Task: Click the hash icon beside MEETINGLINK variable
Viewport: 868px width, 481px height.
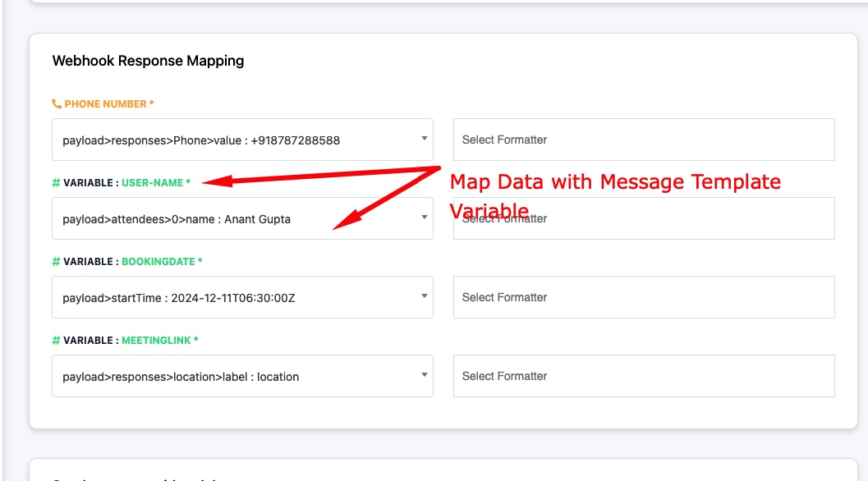Action: tap(56, 341)
